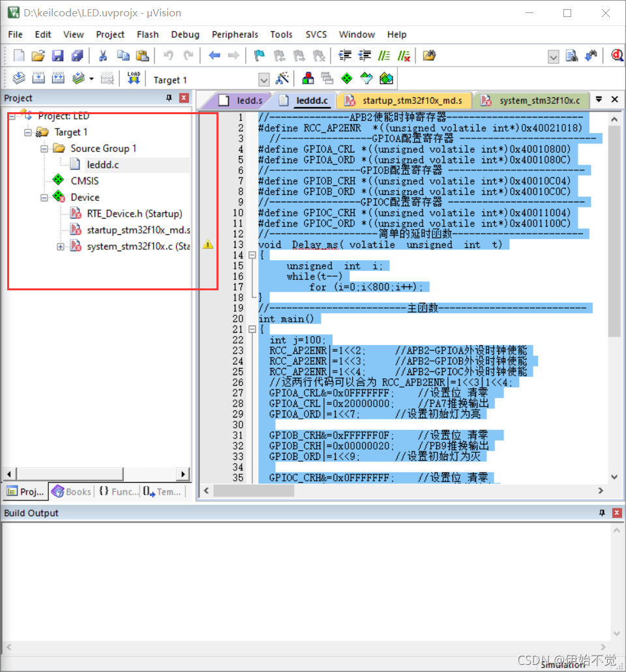Paste clipboard with the Paste icon
The width and height of the screenshot is (626, 672).
(142, 55)
